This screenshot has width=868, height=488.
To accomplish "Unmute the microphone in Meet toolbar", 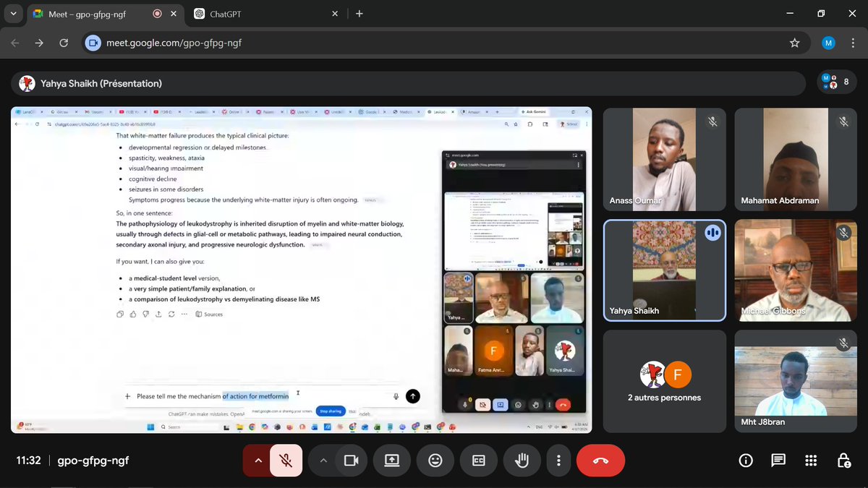I will [x=286, y=461].
